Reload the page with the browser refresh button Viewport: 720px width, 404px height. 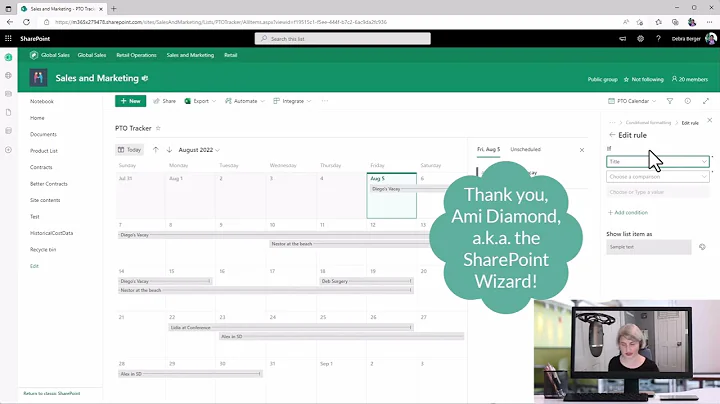[26, 22]
